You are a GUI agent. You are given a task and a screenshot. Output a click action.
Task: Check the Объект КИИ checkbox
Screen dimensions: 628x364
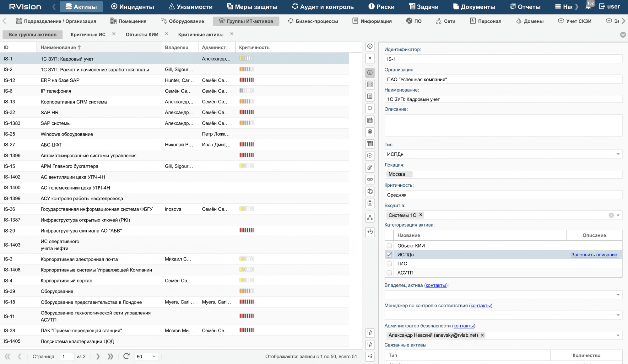point(389,246)
